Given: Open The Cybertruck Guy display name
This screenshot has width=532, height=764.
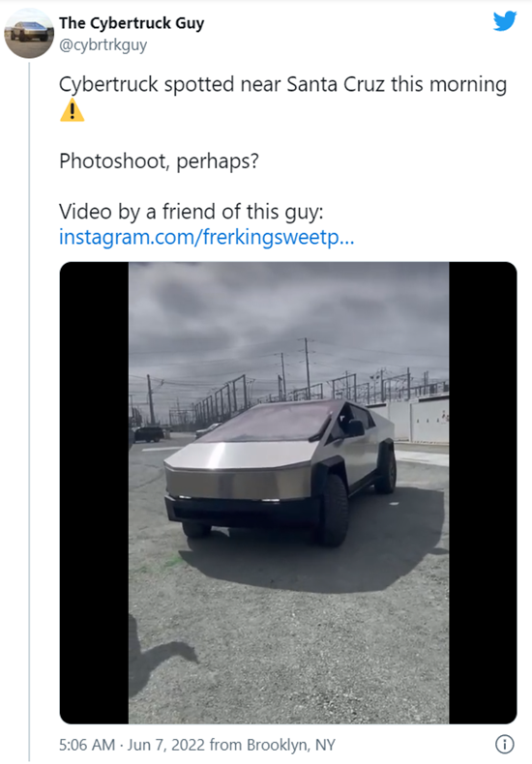Looking at the screenshot, I should click(x=132, y=23).
